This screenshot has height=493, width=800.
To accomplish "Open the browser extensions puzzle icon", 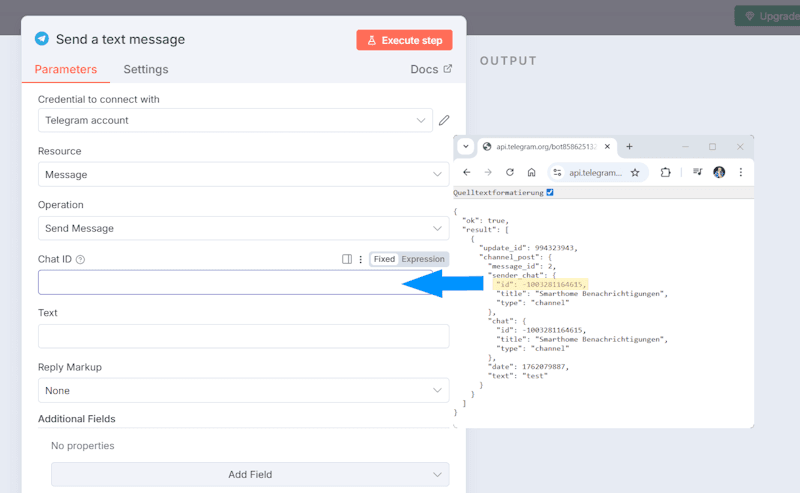I will pyautogui.click(x=666, y=172).
